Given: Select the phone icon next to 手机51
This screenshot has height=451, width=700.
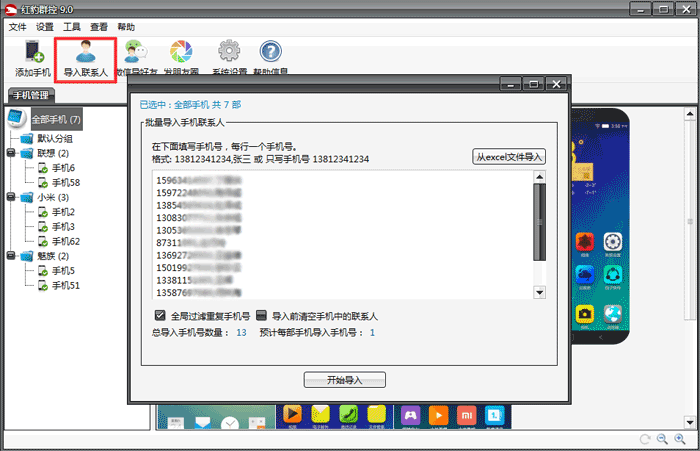Looking at the screenshot, I should 43,285.
